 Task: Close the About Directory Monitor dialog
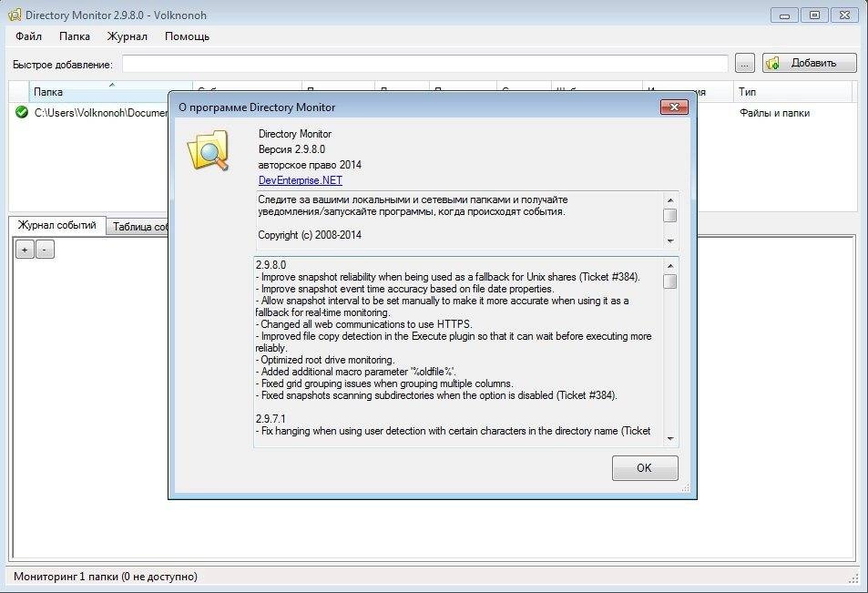674,107
